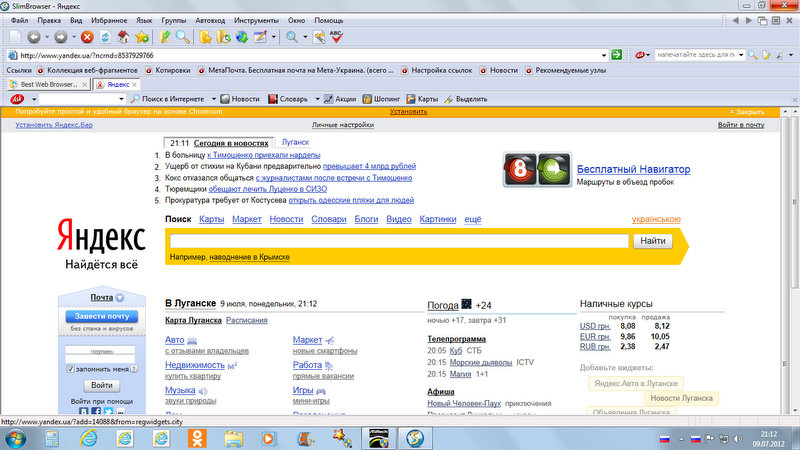Close the yellow Chromium banner via Закрыть
Viewport: 800px width, 450px height.
746,112
